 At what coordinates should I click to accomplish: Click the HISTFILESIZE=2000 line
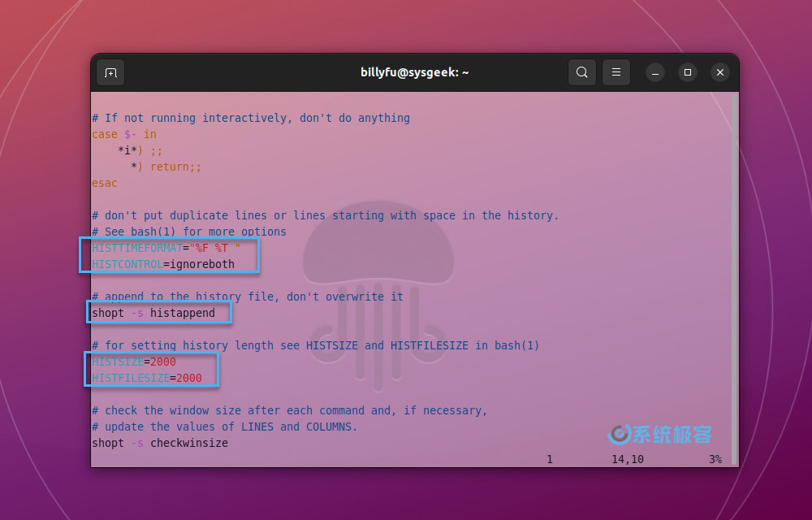tap(146, 378)
